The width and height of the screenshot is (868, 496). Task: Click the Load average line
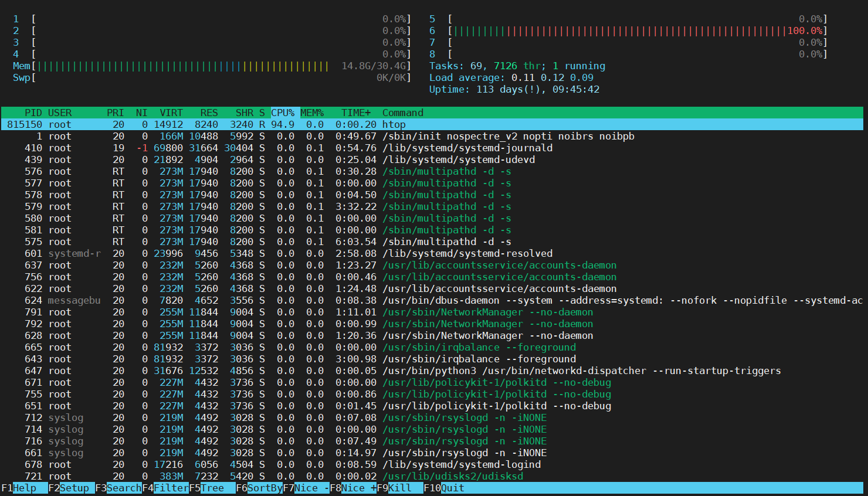click(x=511, y=77)
